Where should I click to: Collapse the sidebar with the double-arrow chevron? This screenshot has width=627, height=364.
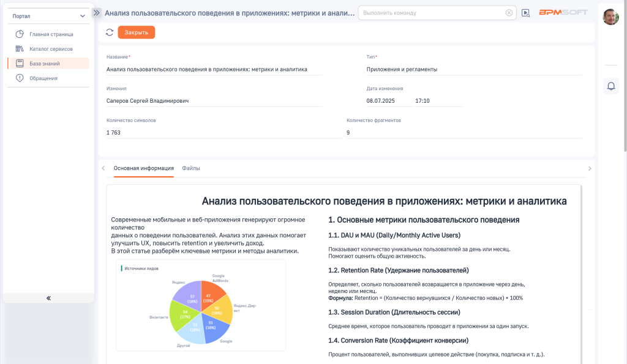point(48,298)
